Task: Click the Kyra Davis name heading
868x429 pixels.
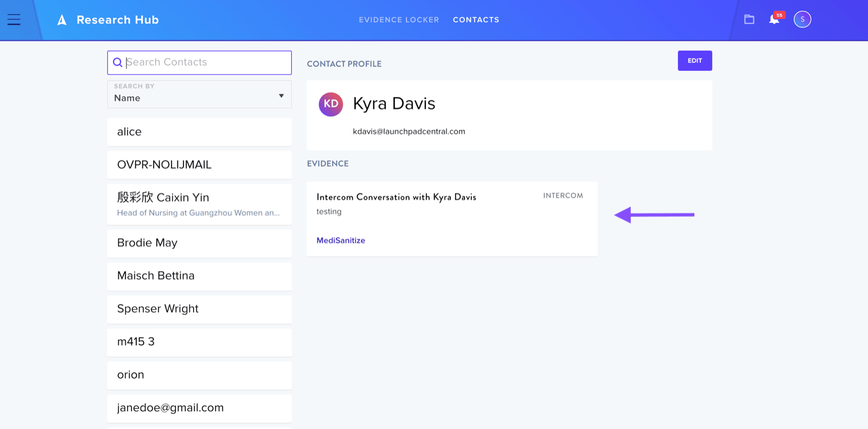Action: pyautogui.click(x=394, y=104)
